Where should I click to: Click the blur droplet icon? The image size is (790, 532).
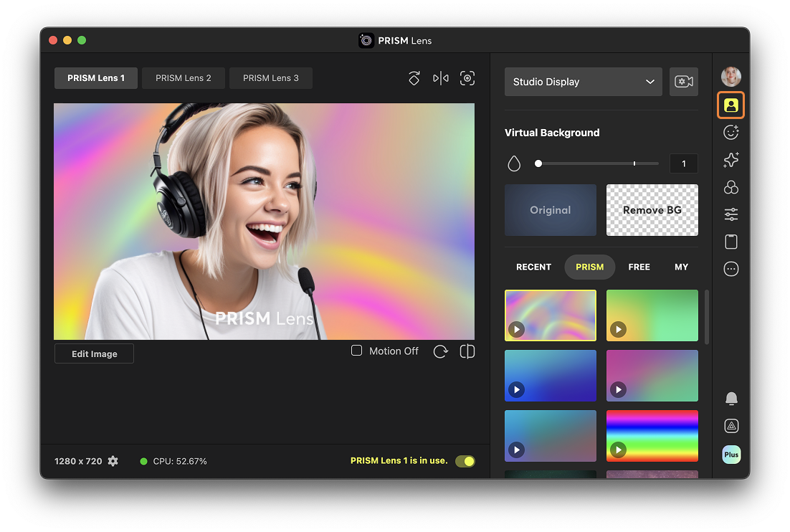click(x=514, y=163)
